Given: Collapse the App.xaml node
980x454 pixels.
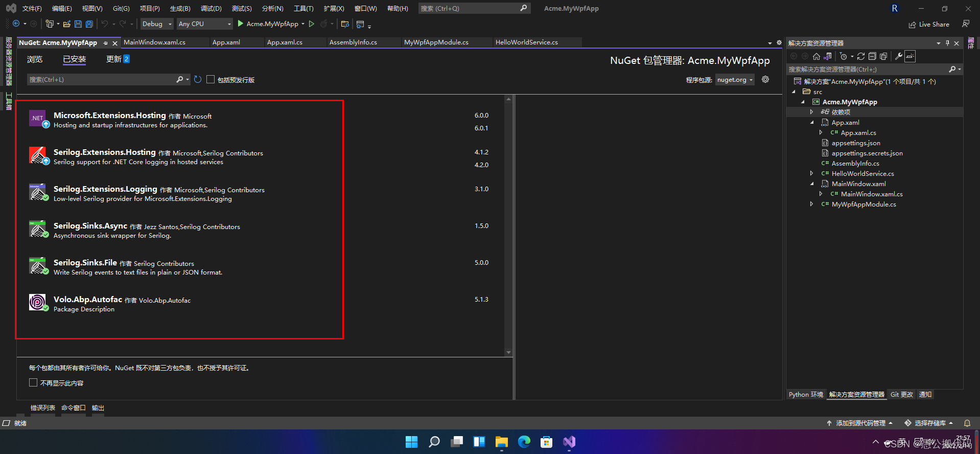Looking at the screenshot, I should coord(811,122).
